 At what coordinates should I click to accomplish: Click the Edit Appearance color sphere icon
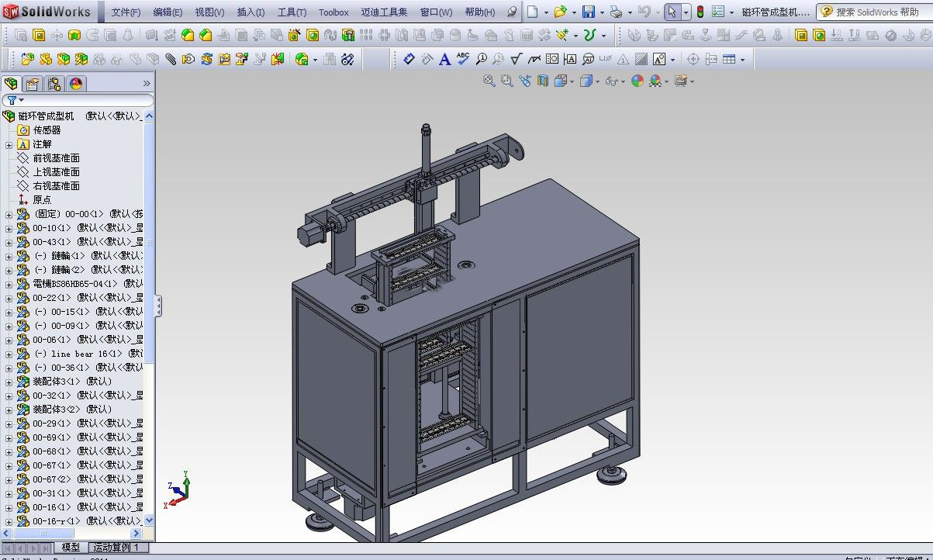(637, 81)
